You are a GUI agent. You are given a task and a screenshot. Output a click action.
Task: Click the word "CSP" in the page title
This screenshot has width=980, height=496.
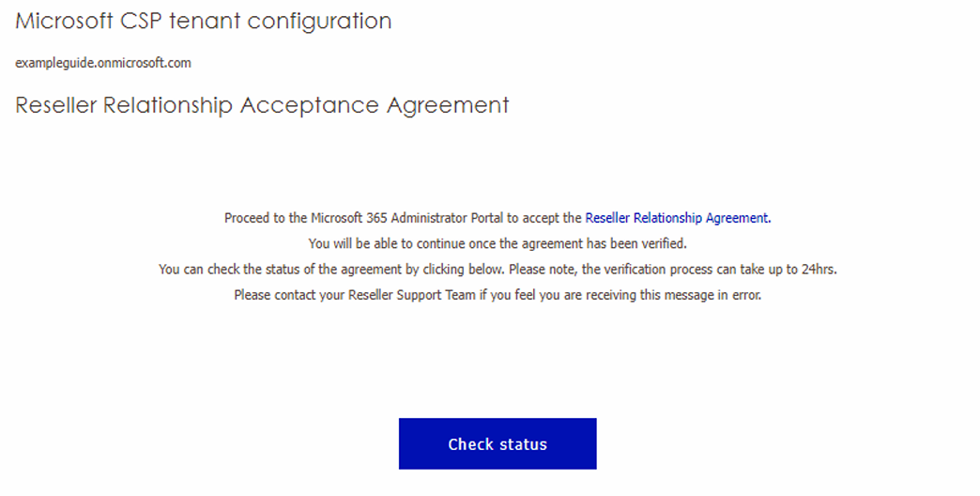[130, 22]
